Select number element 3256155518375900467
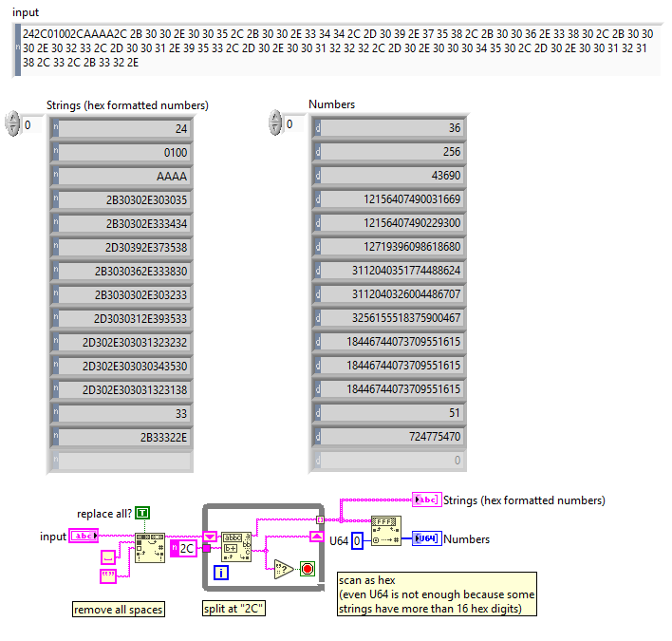This screenshot has height=641, width=672. pos(389,318)
